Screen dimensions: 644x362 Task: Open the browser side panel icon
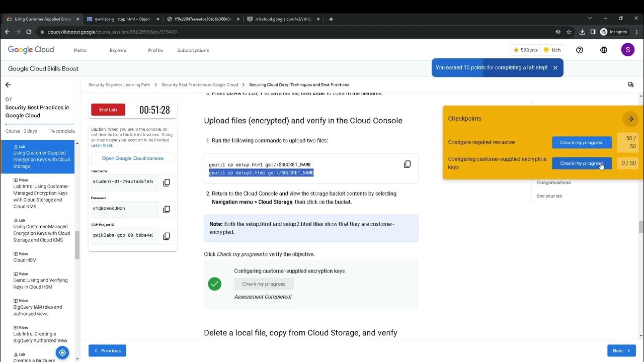pos(593,32)
